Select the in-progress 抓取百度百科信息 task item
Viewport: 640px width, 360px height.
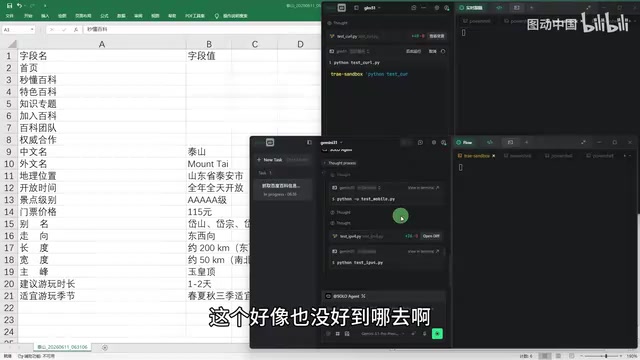point(283,190)
